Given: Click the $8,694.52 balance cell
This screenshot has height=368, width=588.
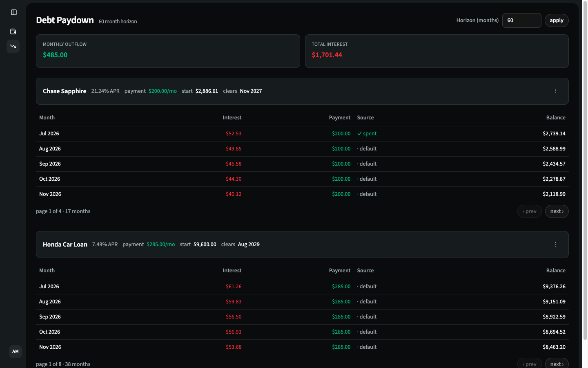Looking at the screenshot, I should tap(554, 332).
